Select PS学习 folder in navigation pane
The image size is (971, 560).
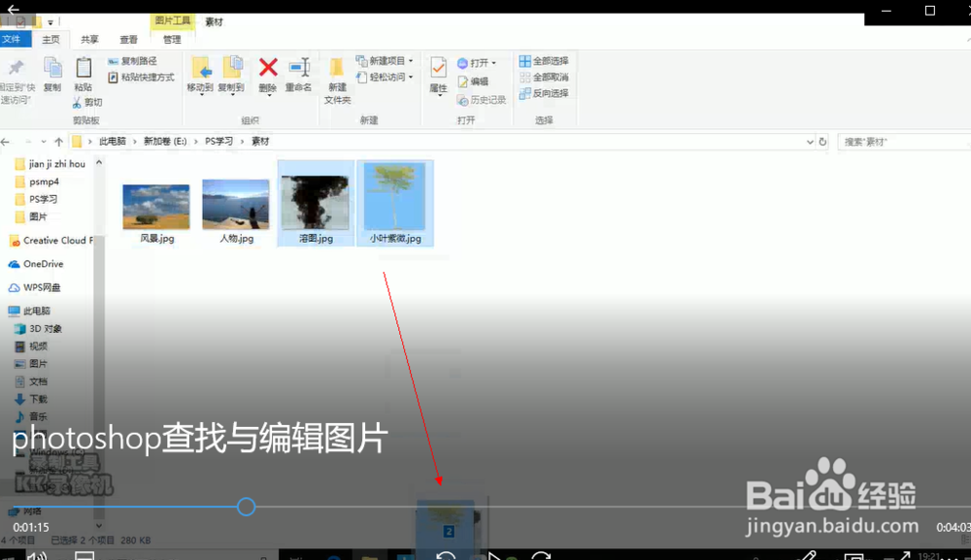[36, 199]
